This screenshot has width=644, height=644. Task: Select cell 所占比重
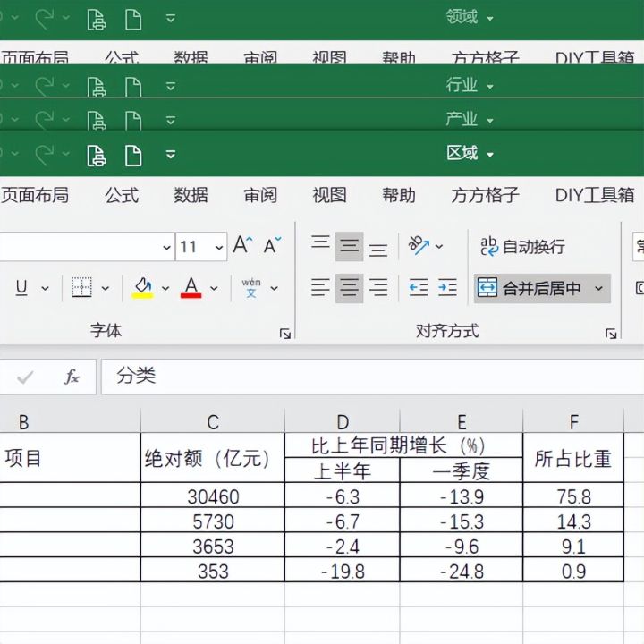[x=573, y=458]
